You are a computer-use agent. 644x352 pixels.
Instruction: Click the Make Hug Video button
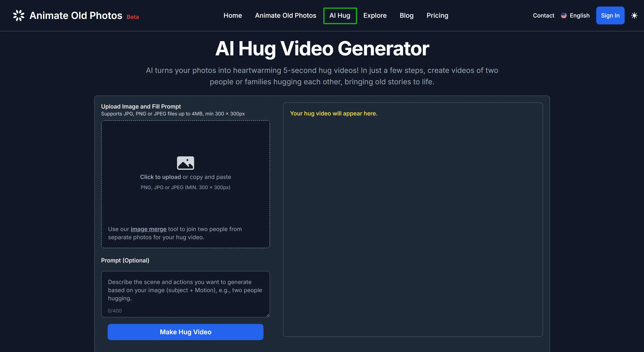(185, 332)
